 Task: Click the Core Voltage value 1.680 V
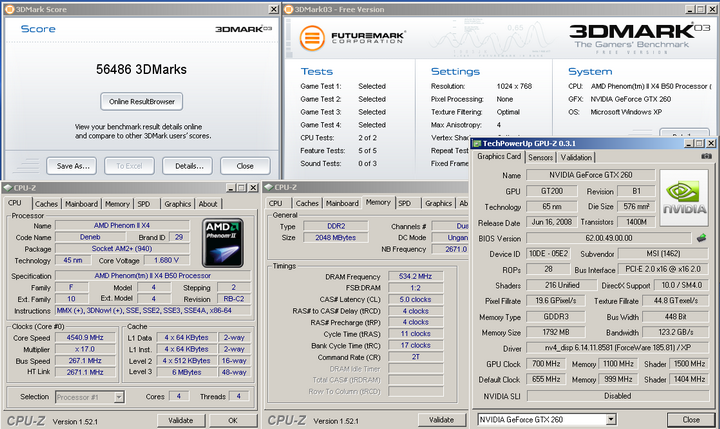[166, 260]
